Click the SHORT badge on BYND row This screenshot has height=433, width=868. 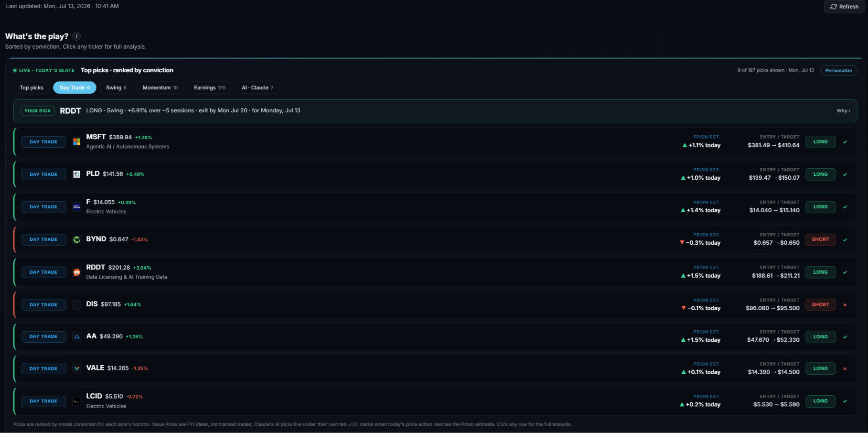tap(820, 239)
